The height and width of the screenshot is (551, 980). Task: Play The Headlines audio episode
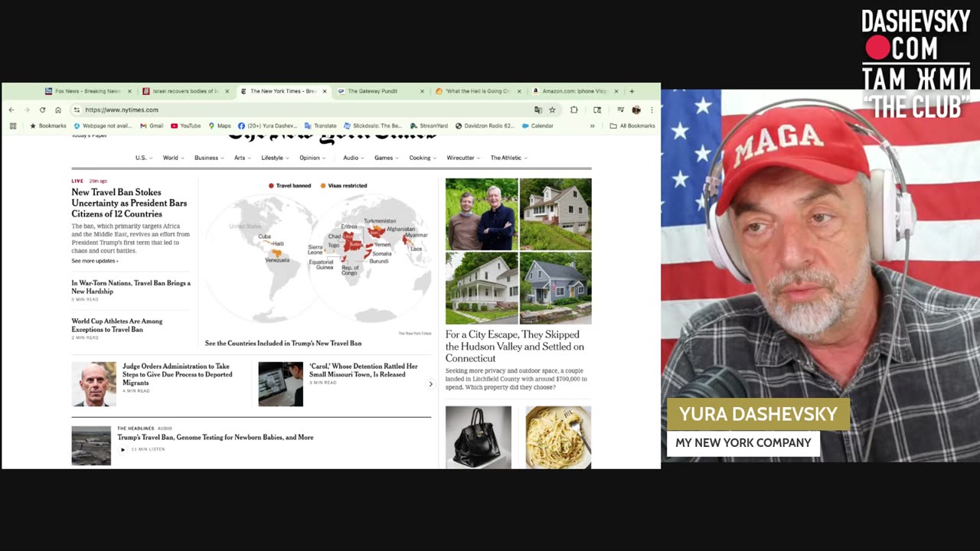pos(122,449)
